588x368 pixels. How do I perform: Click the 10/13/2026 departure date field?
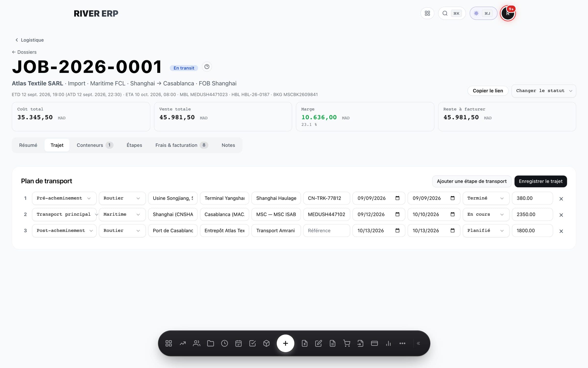[379, 231]
